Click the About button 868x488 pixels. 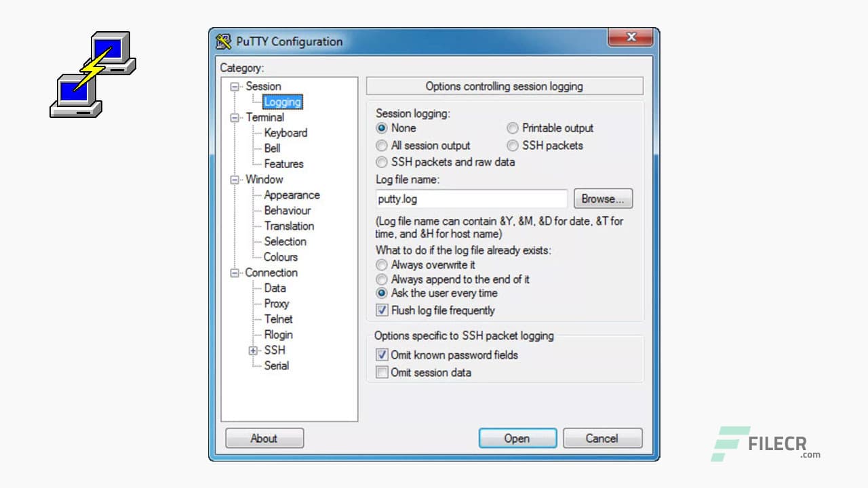264,438
